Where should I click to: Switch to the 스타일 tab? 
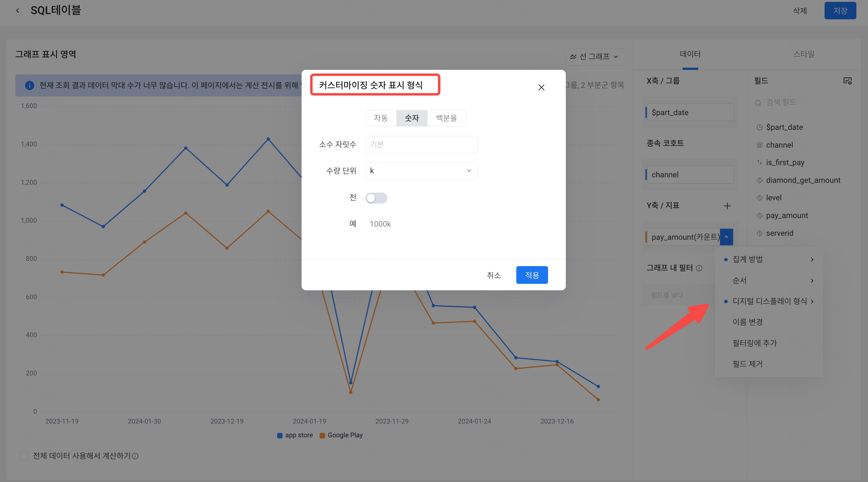coord(804,54)
